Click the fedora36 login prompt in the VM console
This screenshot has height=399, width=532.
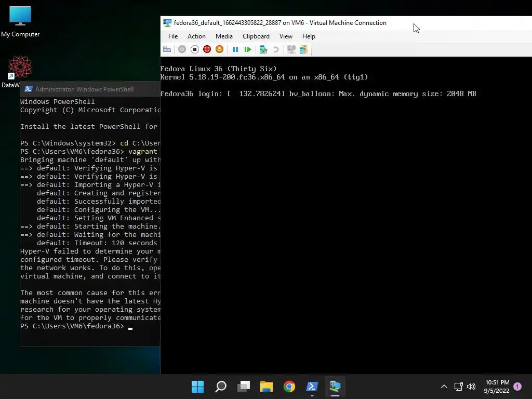[x=191, y=94]
